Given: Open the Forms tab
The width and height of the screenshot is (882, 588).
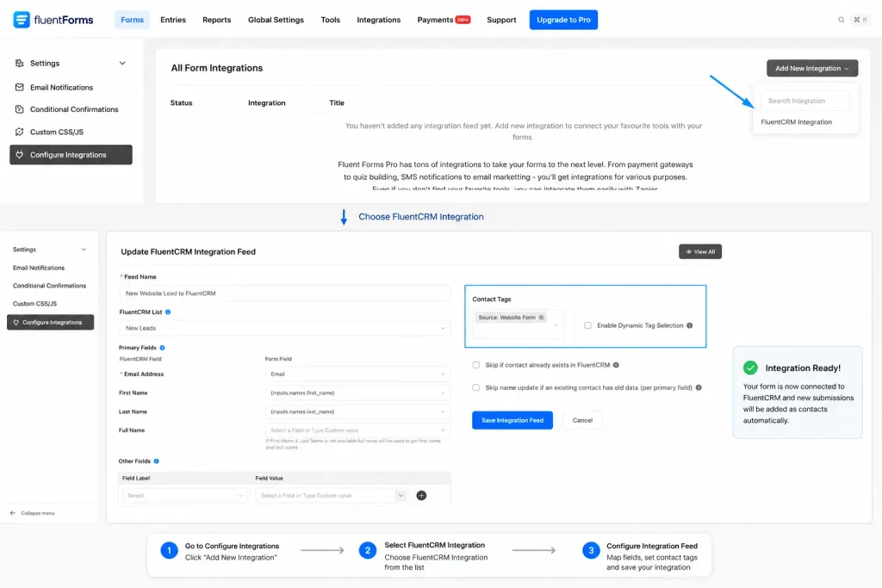Looking at the screenshot, I should point(132,20).
